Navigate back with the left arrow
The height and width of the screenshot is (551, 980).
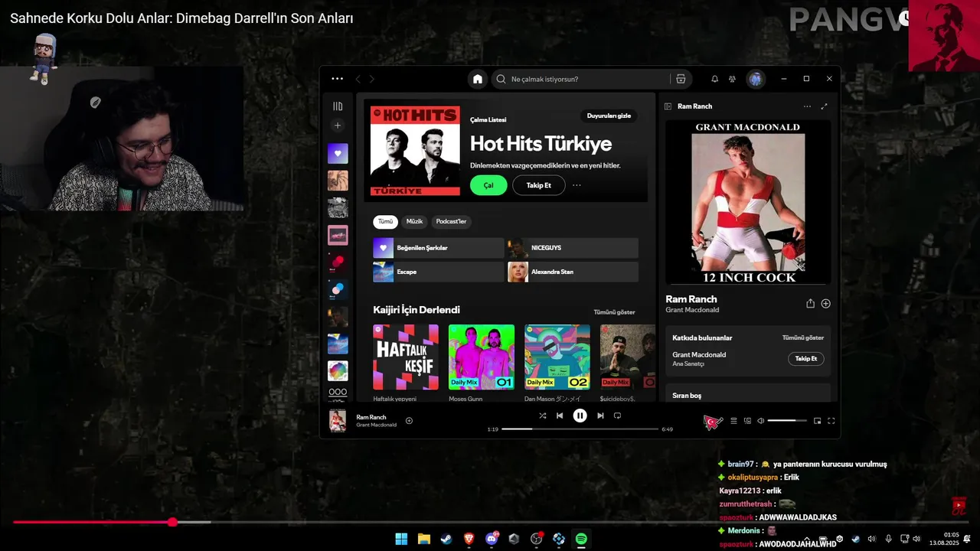click(x=358, y=79)
